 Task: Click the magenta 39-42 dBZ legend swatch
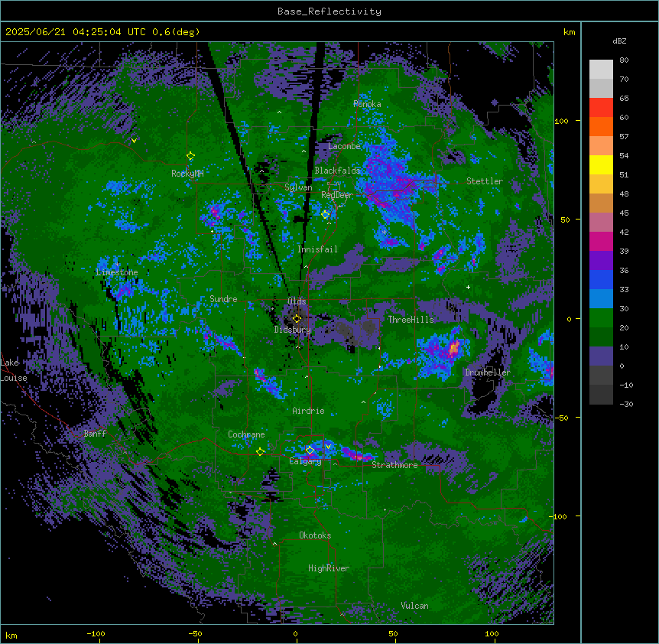click(601, 241)
